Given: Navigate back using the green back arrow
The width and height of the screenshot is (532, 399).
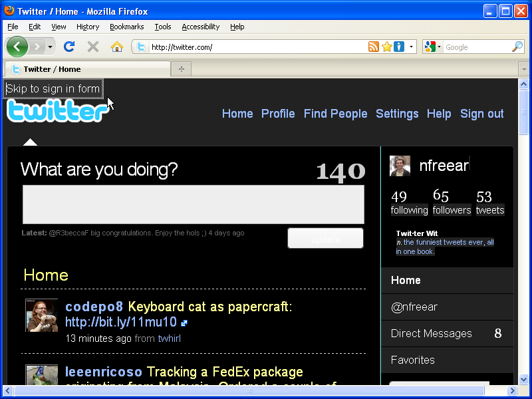Looking at the screenshot, I should pyautogui.click(x=18, y=47).
